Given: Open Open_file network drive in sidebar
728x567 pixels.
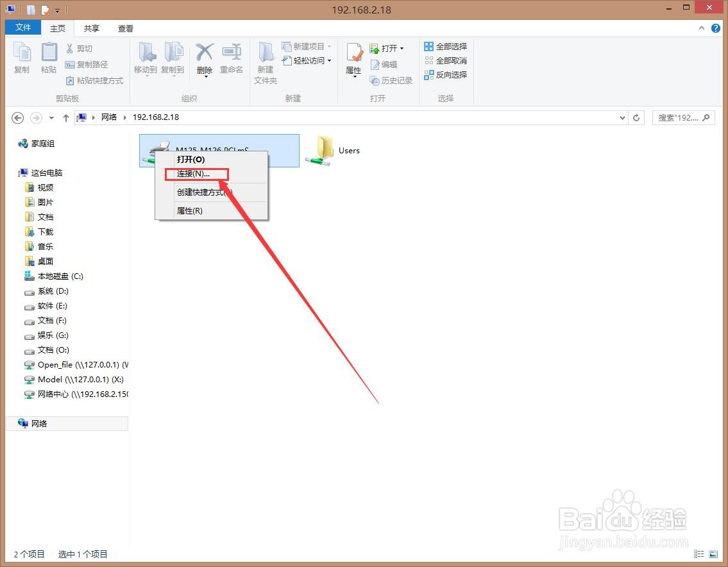Looking at the screenshot, I should click(x=76, y=365).
